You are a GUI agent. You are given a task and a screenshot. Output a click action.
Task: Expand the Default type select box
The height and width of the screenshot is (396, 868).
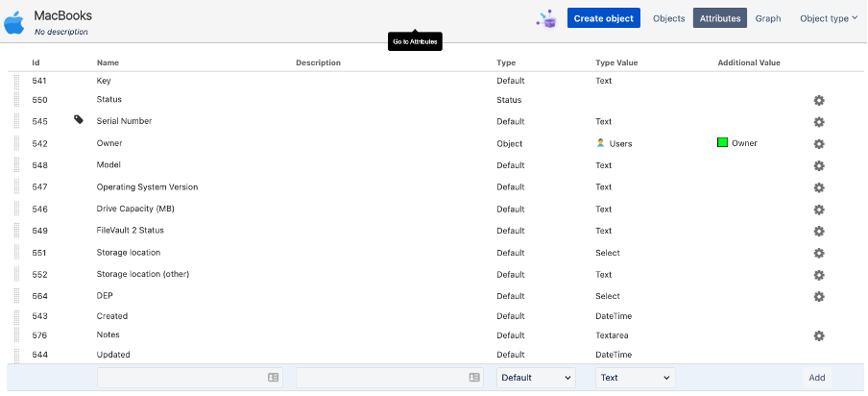(536, 378)
